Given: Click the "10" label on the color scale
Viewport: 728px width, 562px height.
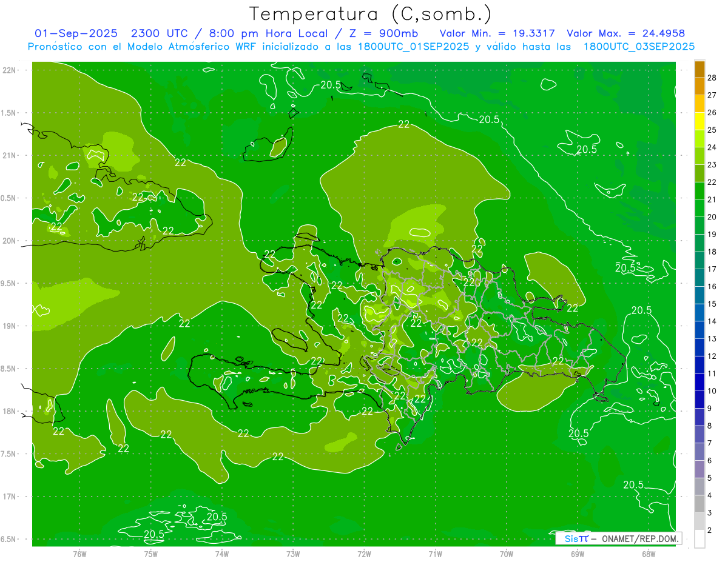Looking at the screenshot, I should pos(712,391).
